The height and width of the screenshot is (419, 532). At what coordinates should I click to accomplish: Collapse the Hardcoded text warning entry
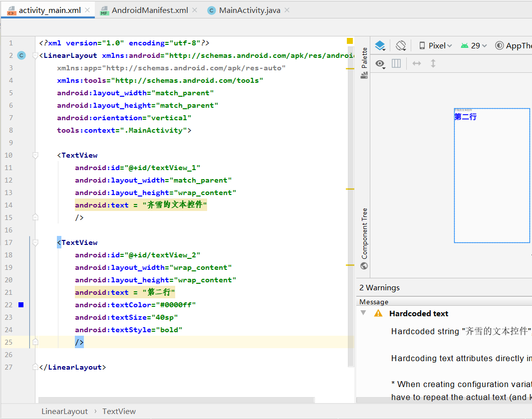(363, 313)
